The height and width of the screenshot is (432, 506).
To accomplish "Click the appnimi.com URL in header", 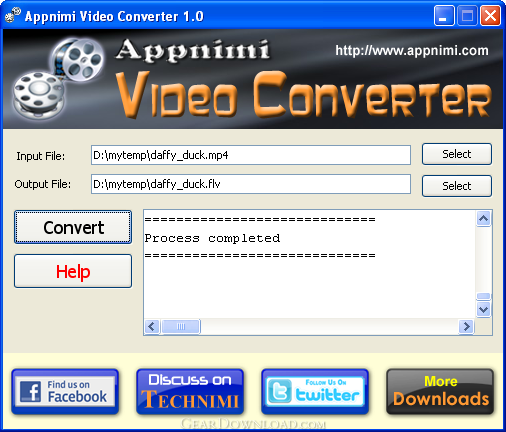I will (x=412, y=51).
